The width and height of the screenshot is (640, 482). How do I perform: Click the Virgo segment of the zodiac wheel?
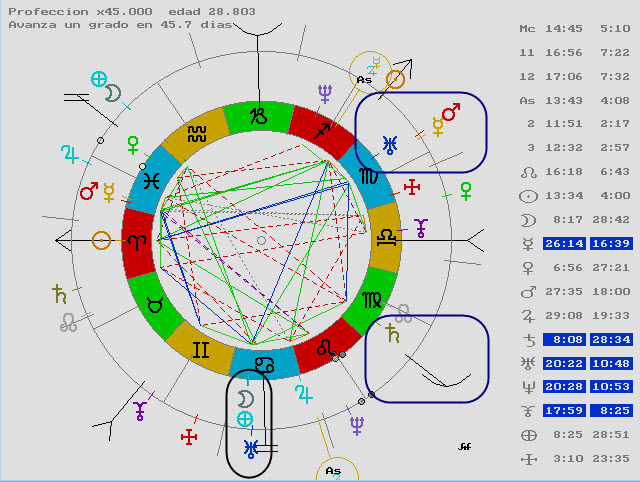coord(369,301)
